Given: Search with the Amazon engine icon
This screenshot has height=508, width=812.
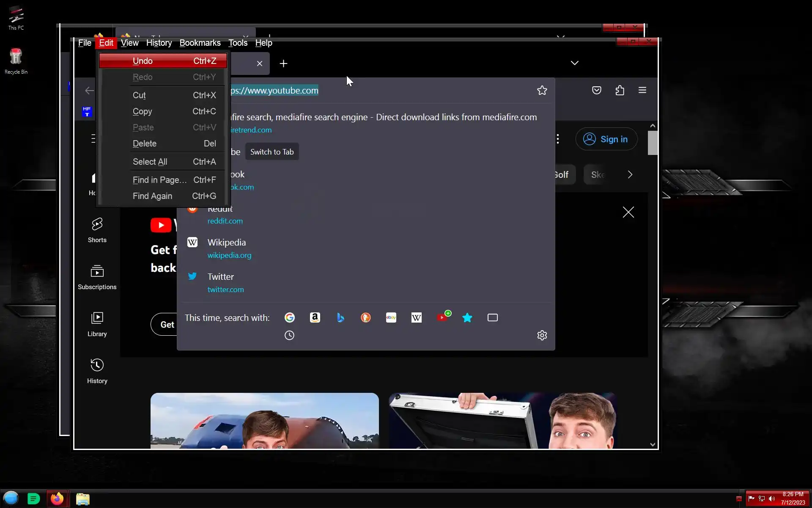Looking at the screenshot, I should 315,317.
